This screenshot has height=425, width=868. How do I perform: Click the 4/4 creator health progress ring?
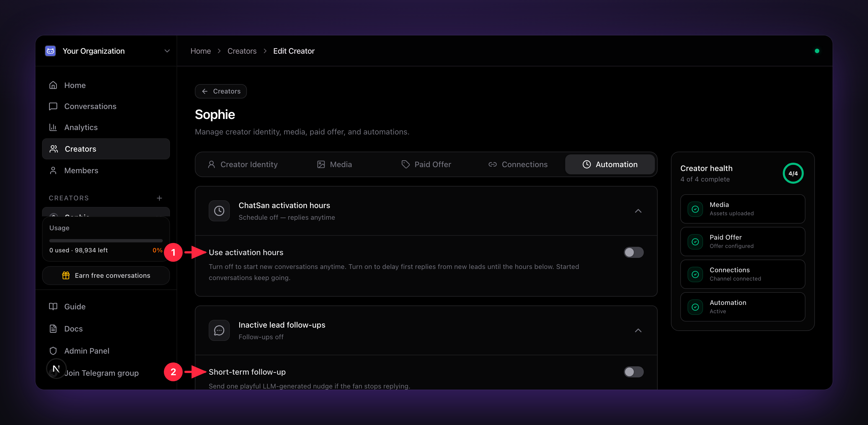793,173
